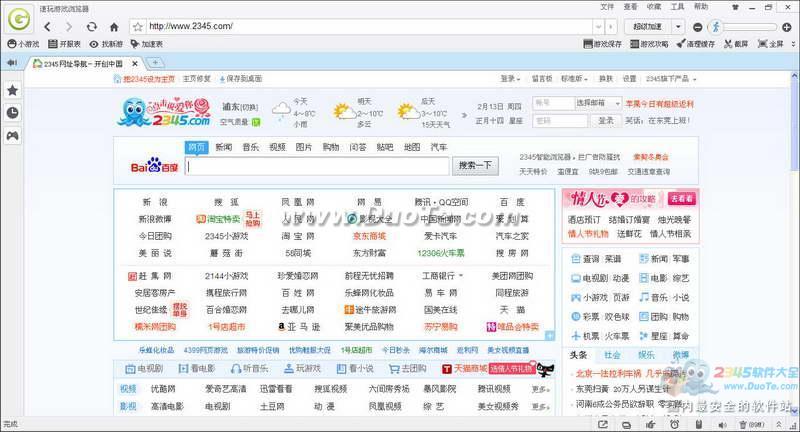Select the 新闻 search tab
Screen dimensions: 800x432
[x=223, y=147]
